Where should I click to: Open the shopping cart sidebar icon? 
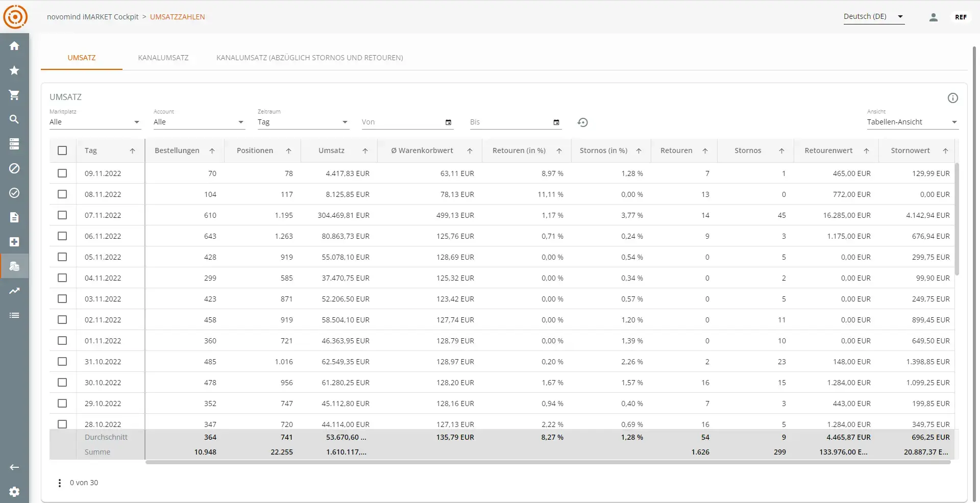click(x=14, y=95)
